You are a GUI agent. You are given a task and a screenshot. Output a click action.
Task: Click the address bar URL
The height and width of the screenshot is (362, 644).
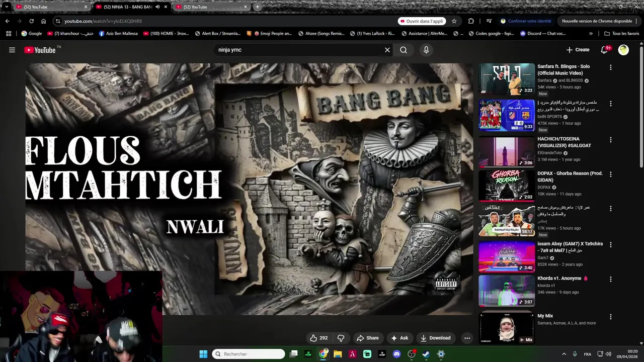click(103, 21)
